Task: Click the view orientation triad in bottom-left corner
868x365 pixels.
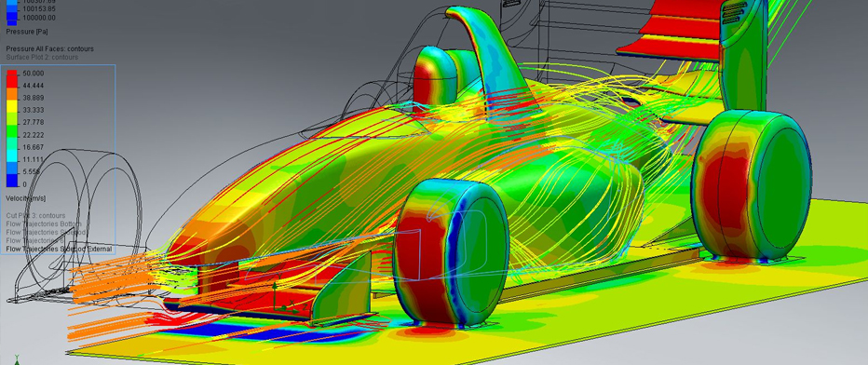Action: [17, 360]
